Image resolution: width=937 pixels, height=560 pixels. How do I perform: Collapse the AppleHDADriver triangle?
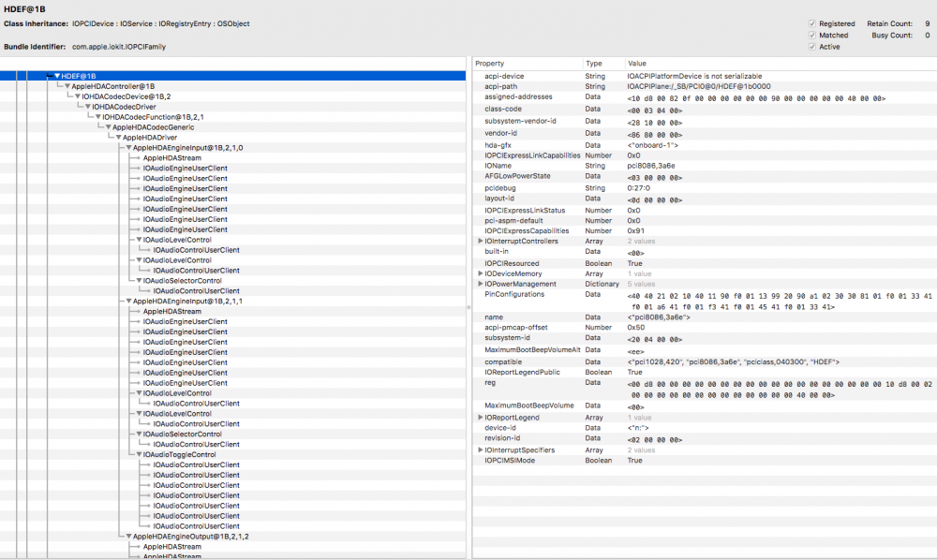(x=118, y=138)
